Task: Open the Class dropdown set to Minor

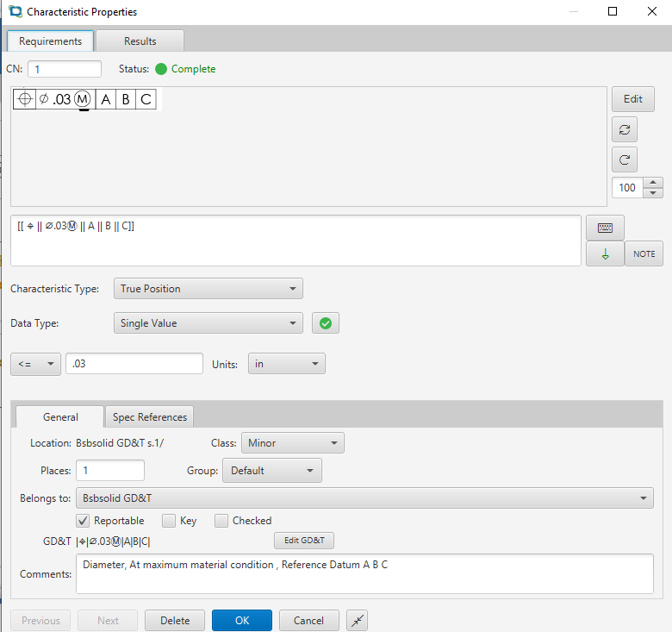Action: 292,443
